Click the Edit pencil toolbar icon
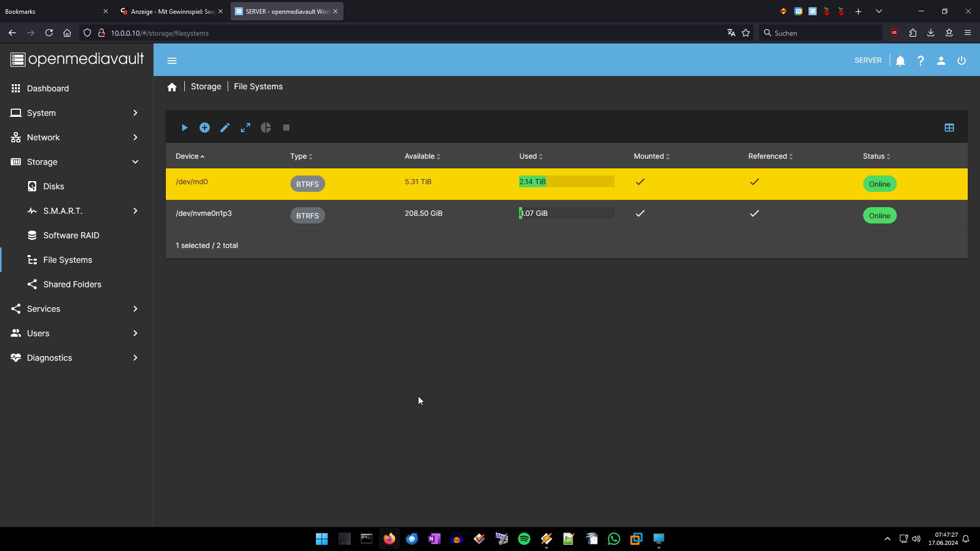This screenshot has height=551, width=980. (x=225, y=128)
